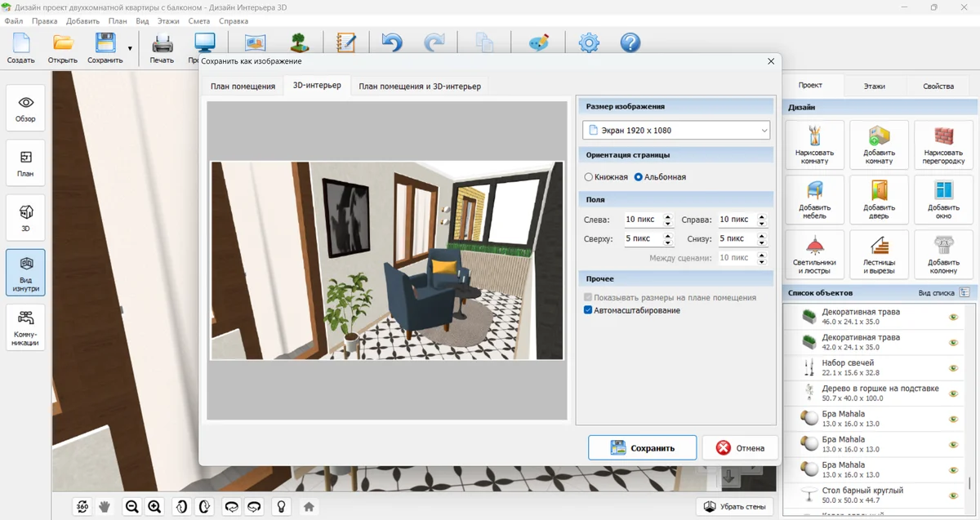The height and width of the screenshot is (520, 980).
Task: Zoom out with minus magnifier
Action: [x=131, y=507]
